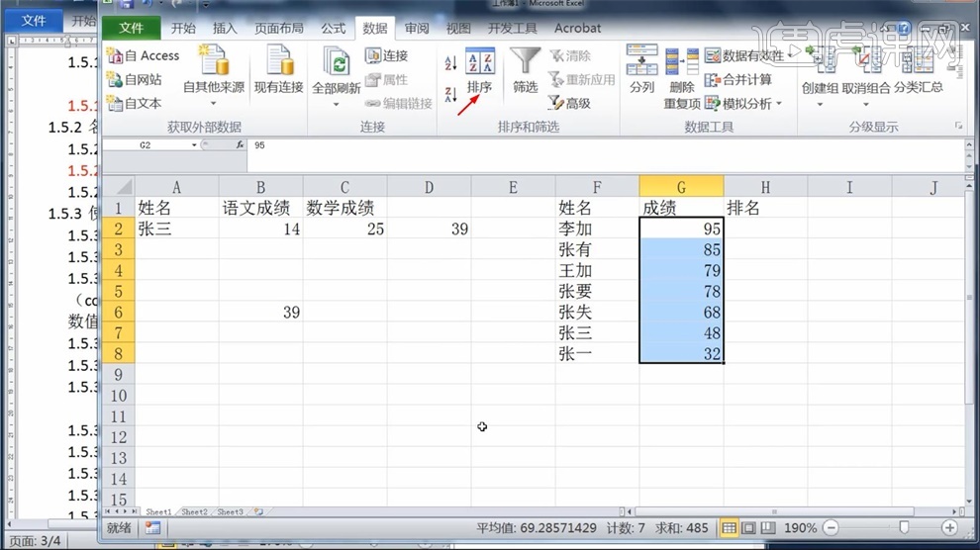Click the vertical scrollbar of the sheet
Image resolution: width=980 pixels, height=550 pixels.
969,297
